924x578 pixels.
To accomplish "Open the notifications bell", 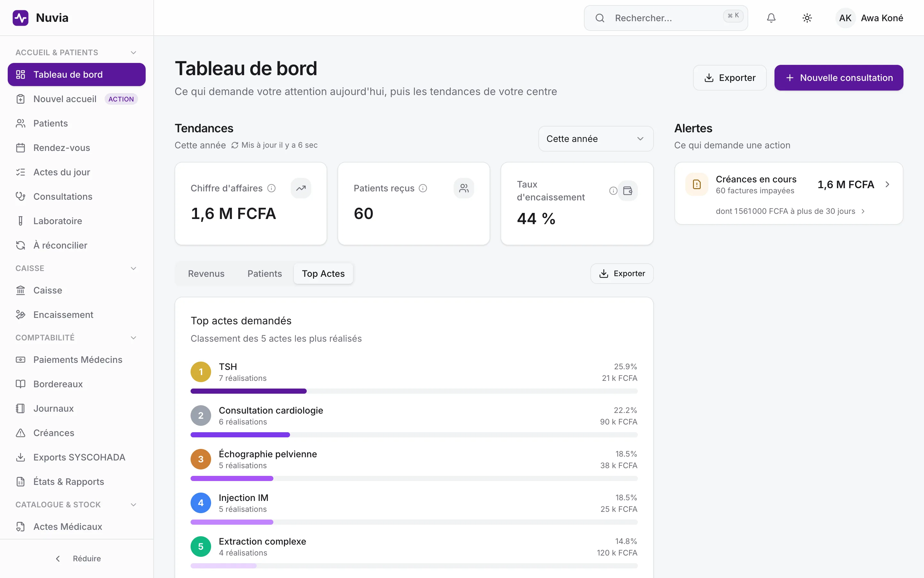I will point(771,18).
